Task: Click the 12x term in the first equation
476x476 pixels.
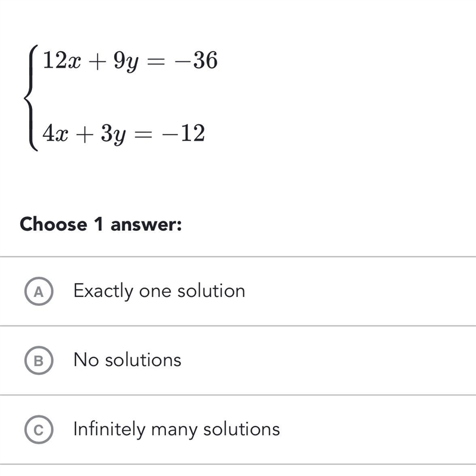Action: pos(62,60)
